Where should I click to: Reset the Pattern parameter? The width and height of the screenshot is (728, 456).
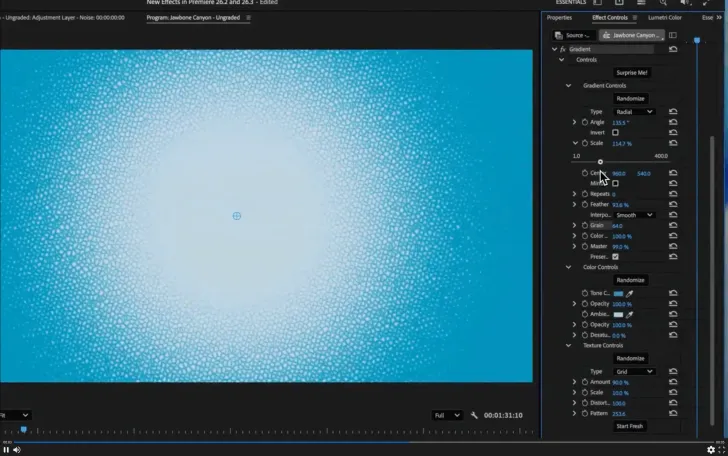(673, 413)
